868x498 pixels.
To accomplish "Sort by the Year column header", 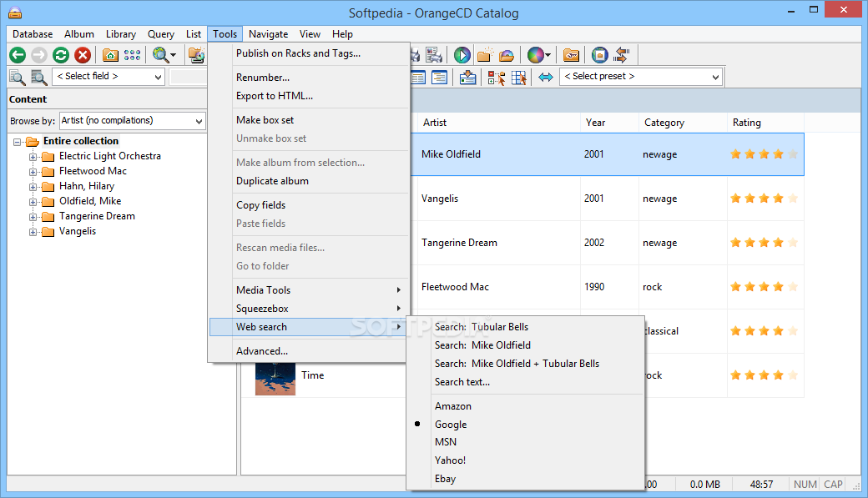I will pyautogui.click(x=609, y=123).
